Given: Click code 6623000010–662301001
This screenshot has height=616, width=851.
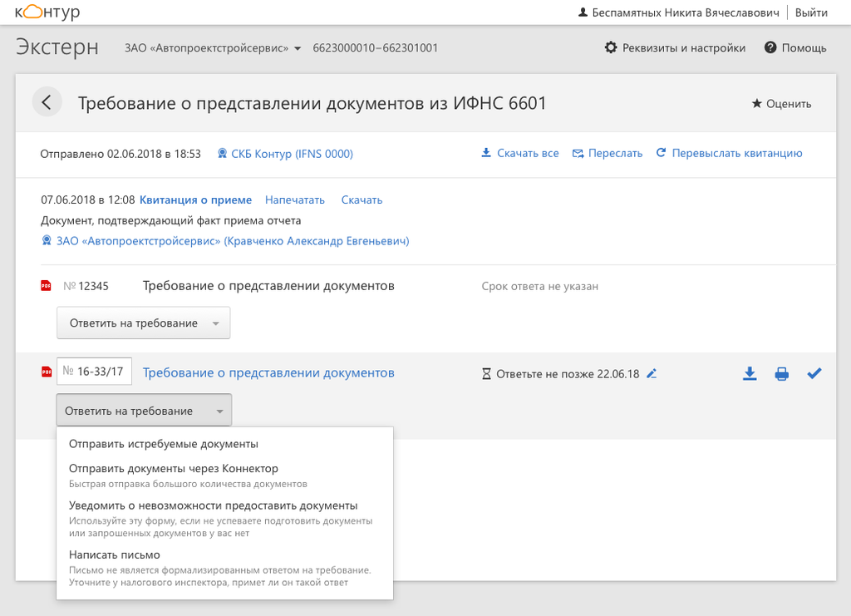Looking at the screenshot, I should click(x=375, y=47).
